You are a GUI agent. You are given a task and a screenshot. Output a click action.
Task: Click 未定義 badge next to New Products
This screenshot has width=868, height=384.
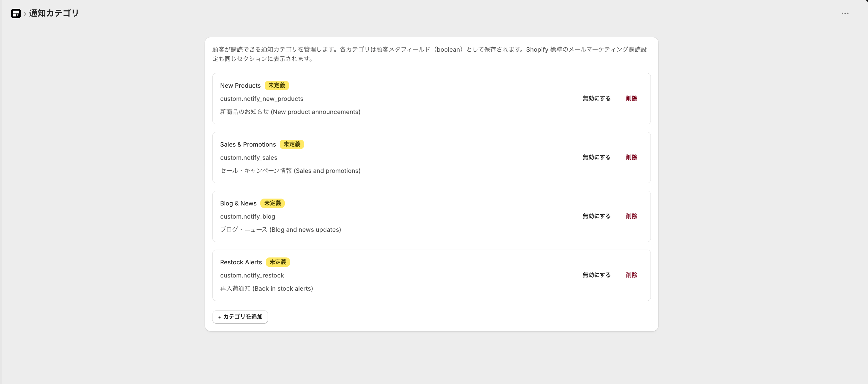click(277, 86)
